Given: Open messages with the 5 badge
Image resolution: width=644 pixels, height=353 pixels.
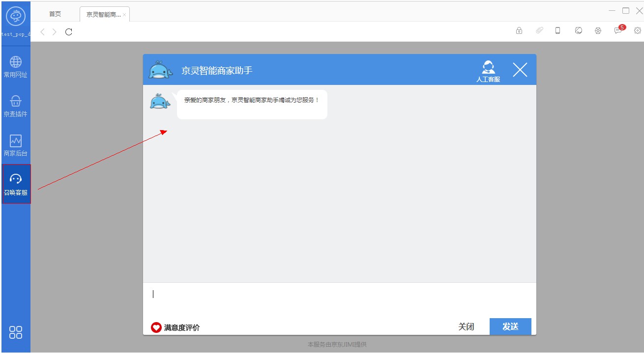Looking at the screenshot, I should pyautogui.click(x=619, y=30).
